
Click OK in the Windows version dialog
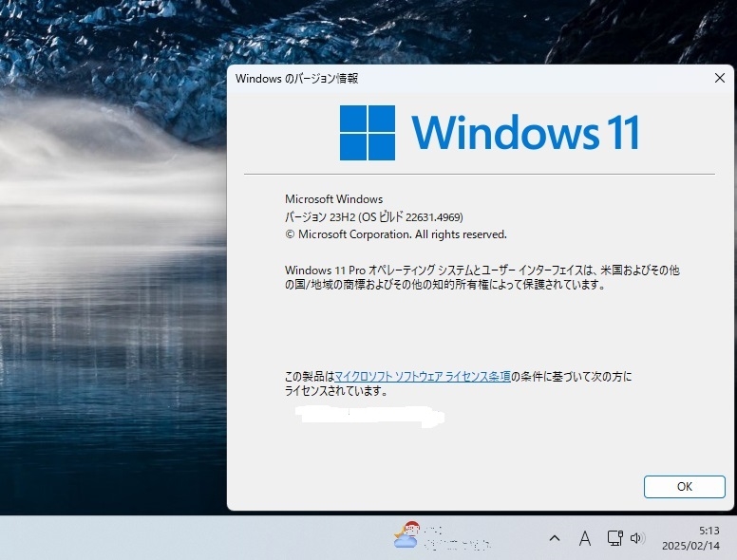pos(685,487)
